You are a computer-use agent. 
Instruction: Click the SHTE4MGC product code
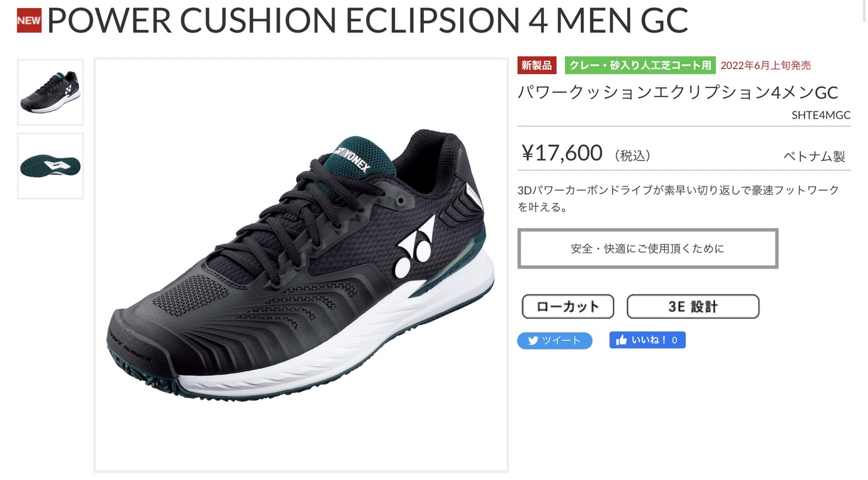(821, 115)
